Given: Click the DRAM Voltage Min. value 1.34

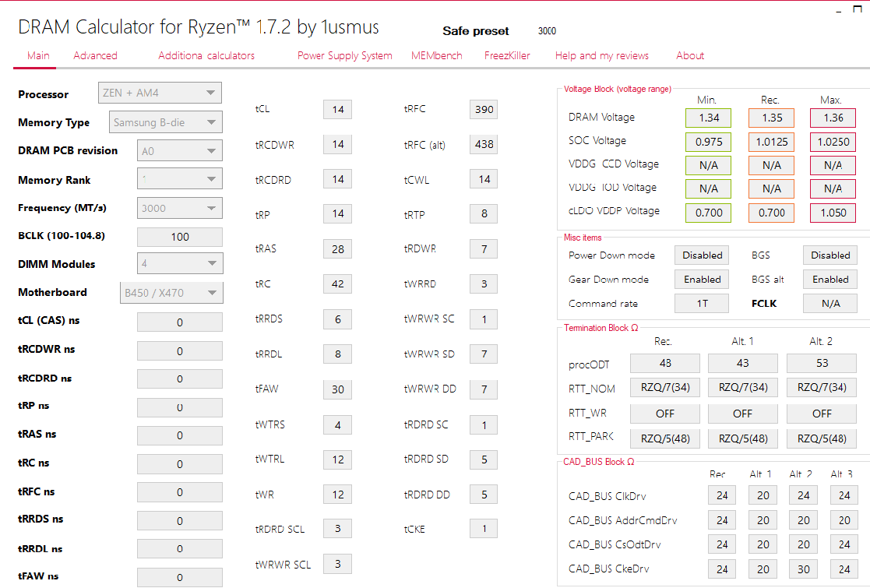Looking at the screenshot, I should pos(709,118).
